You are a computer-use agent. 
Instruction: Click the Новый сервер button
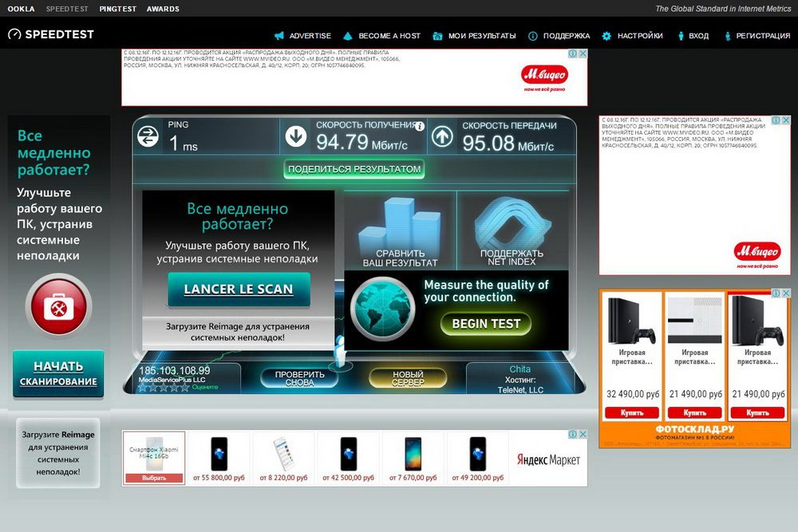(408, 378)
